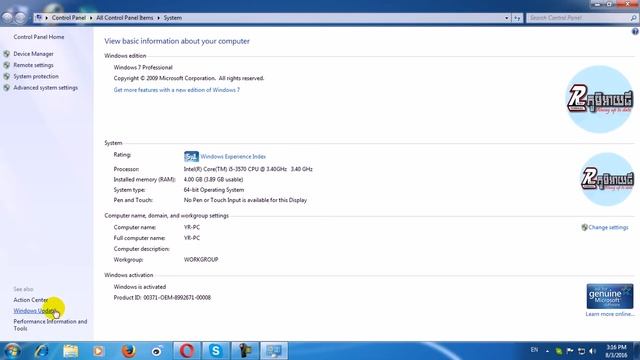Select the Product ID text 00371-OEM-8992671-00008
This screenshot has width=640, height=360.
(177, 298)
